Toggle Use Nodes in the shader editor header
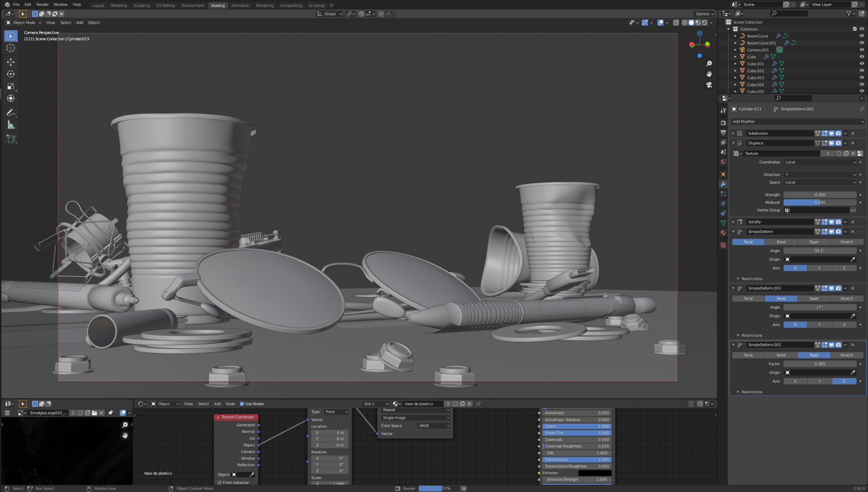Screen dimensions: 868x492 point(243,403)
